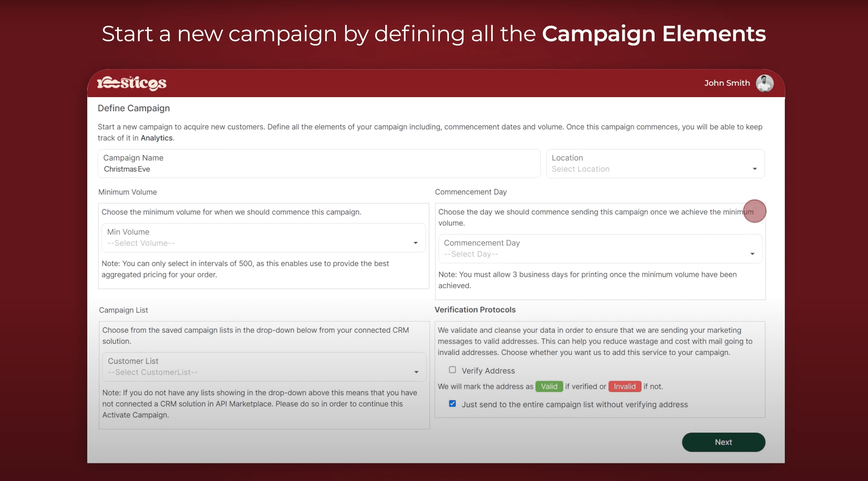868x481 pixels.
Task: Click the Next button
Action: (x=723, y=442)
